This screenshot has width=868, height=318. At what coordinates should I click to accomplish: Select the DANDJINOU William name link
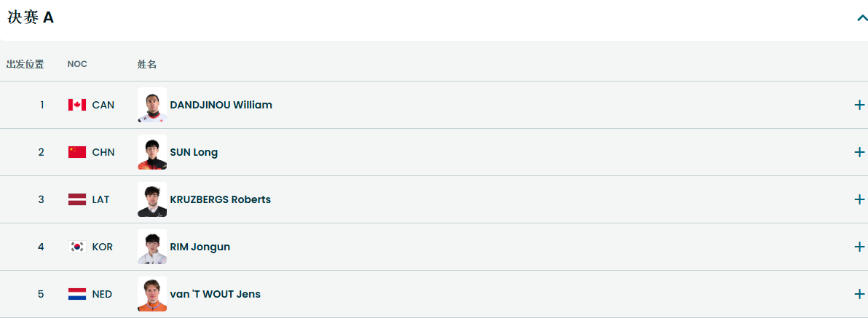221,105
